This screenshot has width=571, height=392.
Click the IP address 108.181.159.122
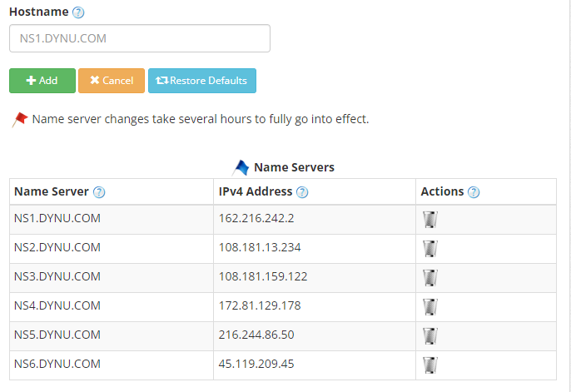tap(263, 276)
